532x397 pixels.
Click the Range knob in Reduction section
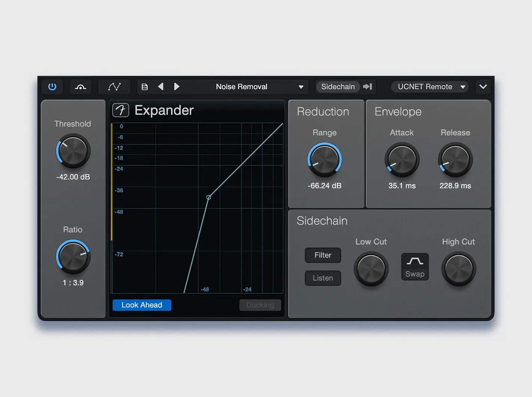click(324, 160)
